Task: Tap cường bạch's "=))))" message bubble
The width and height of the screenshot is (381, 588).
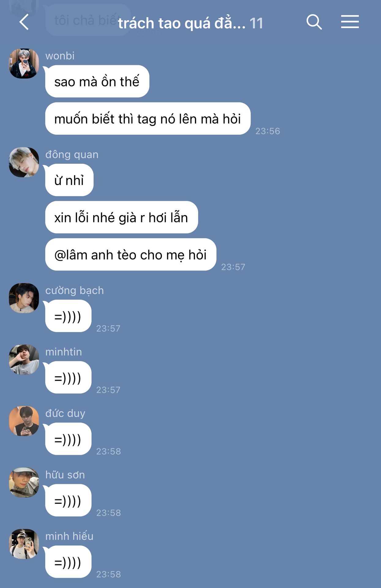Action: pyautogui.click(x=68, y=316)
